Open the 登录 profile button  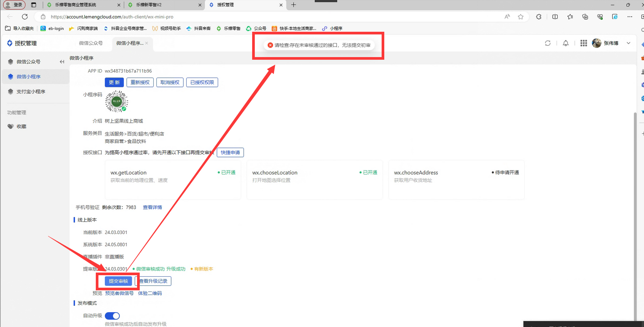[x=14, y=5]
